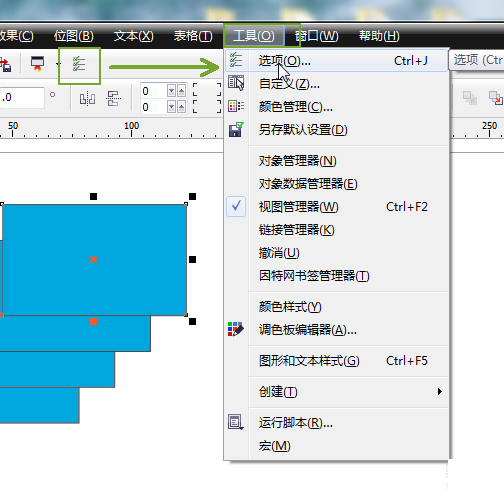Click the 工具(O) menu
The image size is (504, 504).
pos(254,36)
